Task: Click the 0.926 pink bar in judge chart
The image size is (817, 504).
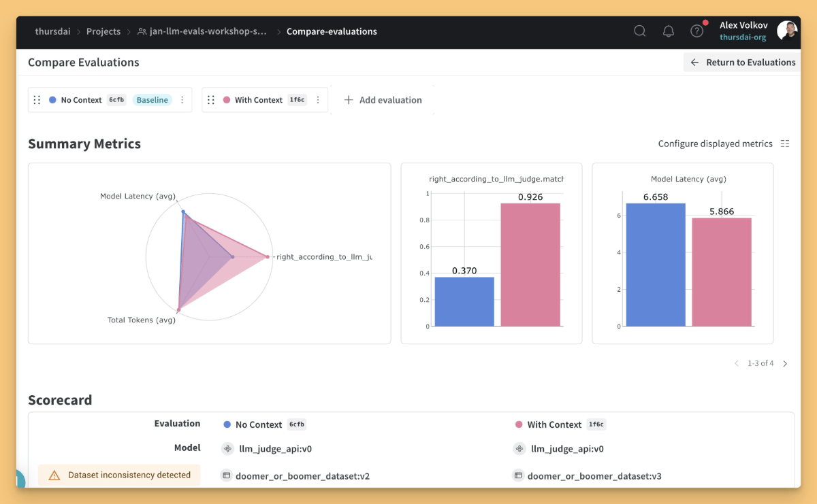Action: [x=530, y=265]
